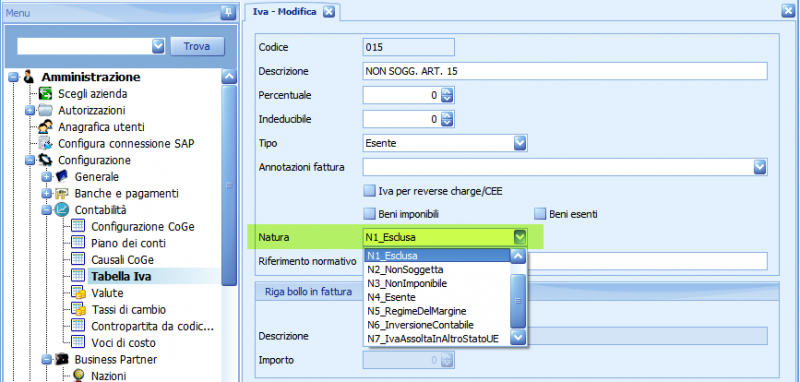Image resolution: width=800 pixels, height=382 pixels.
Task: Click the menu tree scrollbar thumb
Action: 229,185
